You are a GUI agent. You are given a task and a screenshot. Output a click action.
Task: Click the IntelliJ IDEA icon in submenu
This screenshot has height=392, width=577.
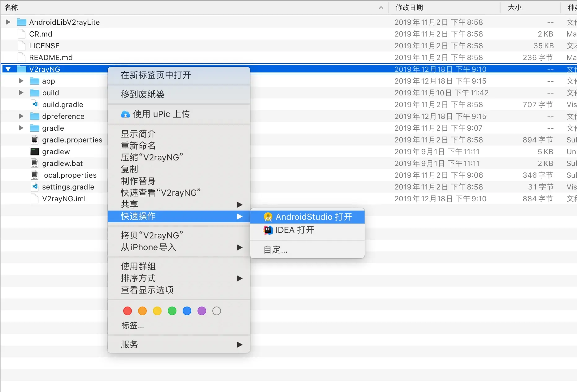[268, 230]
